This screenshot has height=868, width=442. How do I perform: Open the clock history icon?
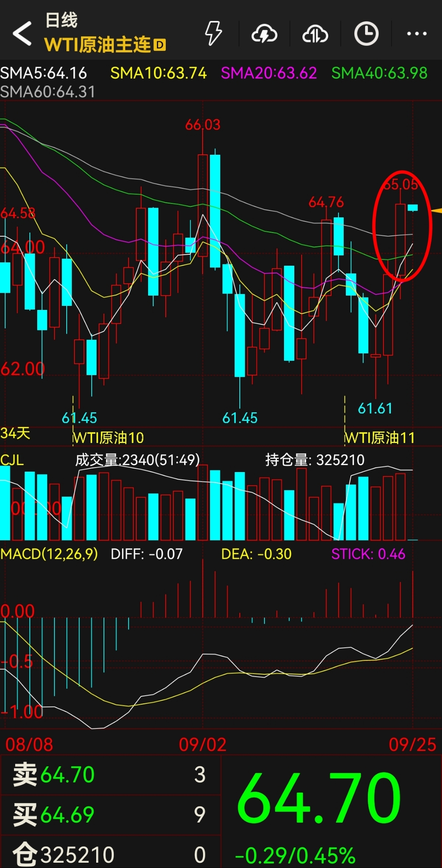tap(366, 34)
